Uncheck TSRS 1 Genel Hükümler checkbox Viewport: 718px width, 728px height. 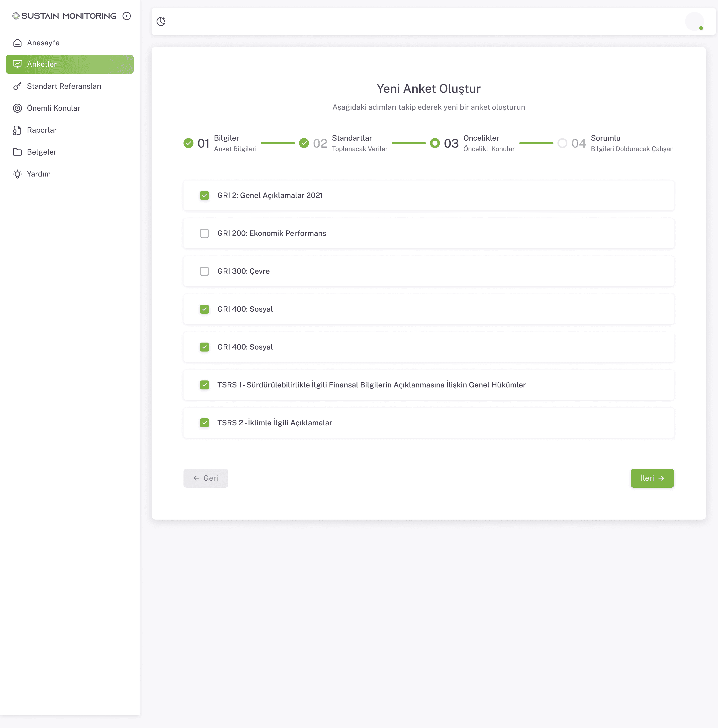204,385
